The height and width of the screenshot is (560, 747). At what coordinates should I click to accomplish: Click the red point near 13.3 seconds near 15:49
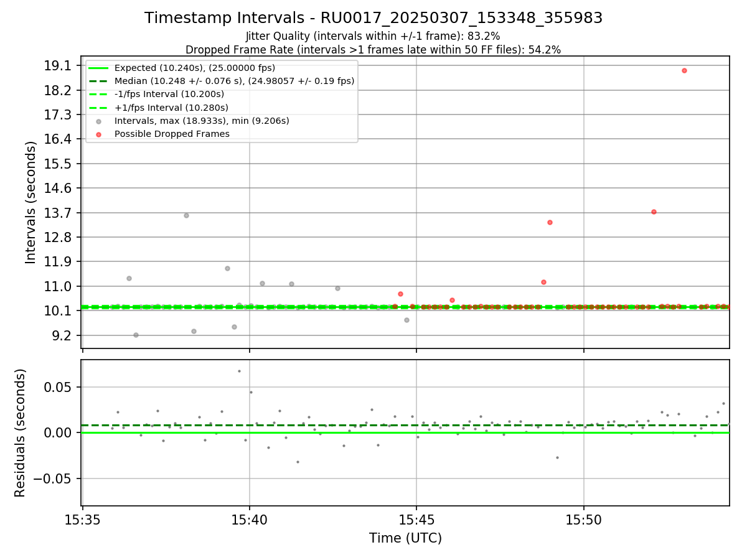pyautogui.click(x=550, y=222)
